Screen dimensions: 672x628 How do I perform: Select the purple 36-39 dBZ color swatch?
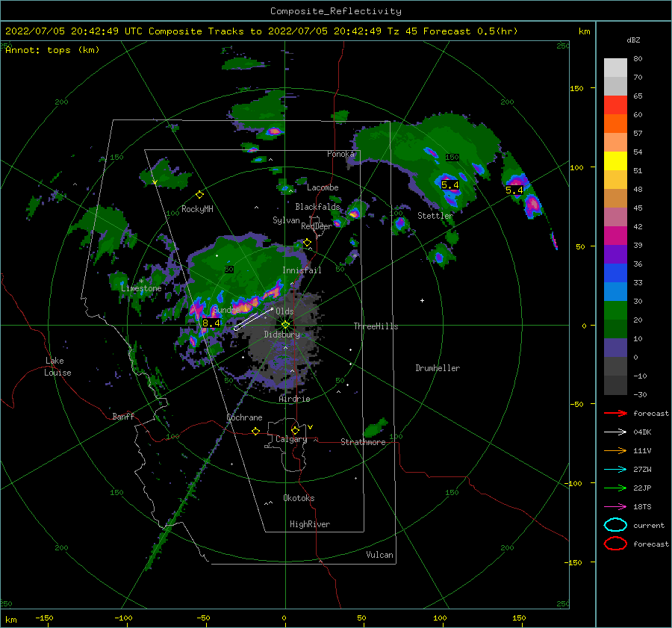[615, 254]
